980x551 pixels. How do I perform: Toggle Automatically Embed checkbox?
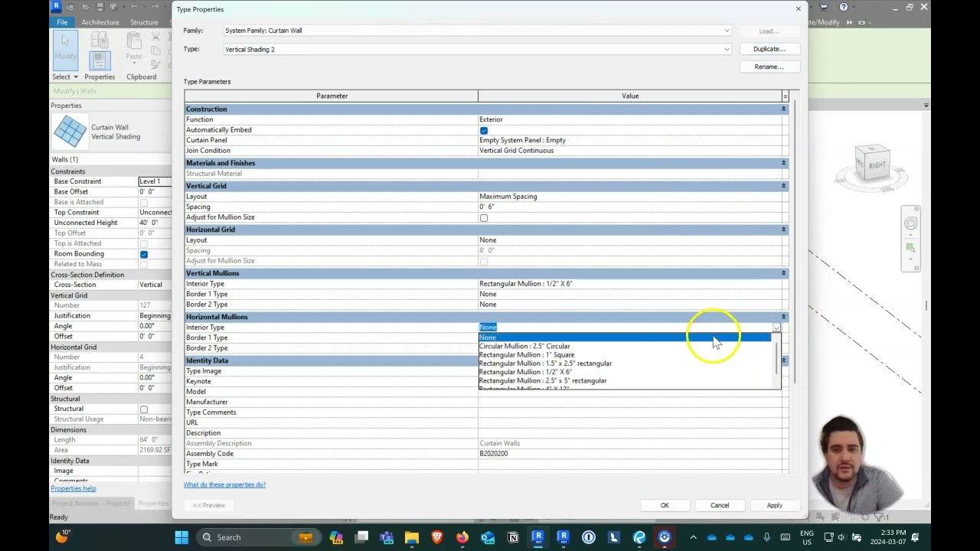(x=484, y=130)
